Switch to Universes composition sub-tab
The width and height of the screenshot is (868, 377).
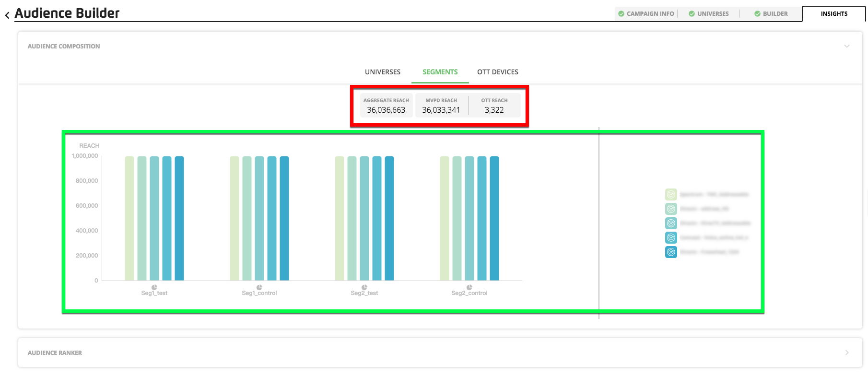pyautogui.click(x=383, y=72)
